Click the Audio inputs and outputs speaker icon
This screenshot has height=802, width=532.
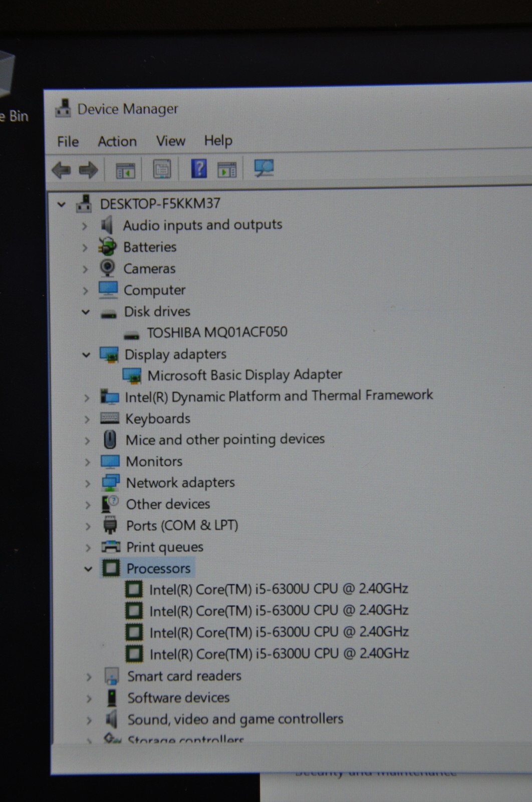(107, 225)
